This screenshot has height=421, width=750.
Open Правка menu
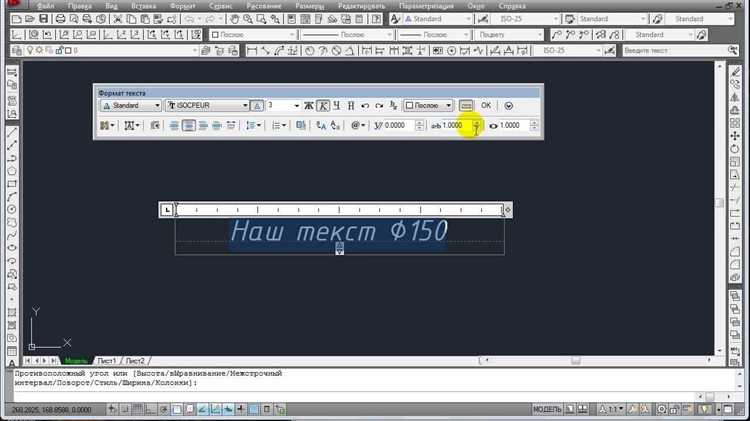pos(79,6)
